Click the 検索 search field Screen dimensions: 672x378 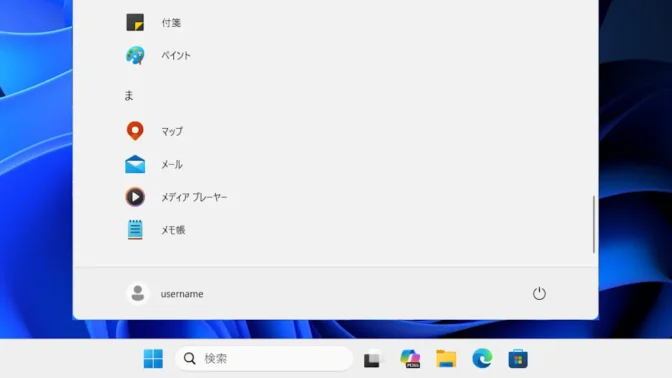click(264, 358)
